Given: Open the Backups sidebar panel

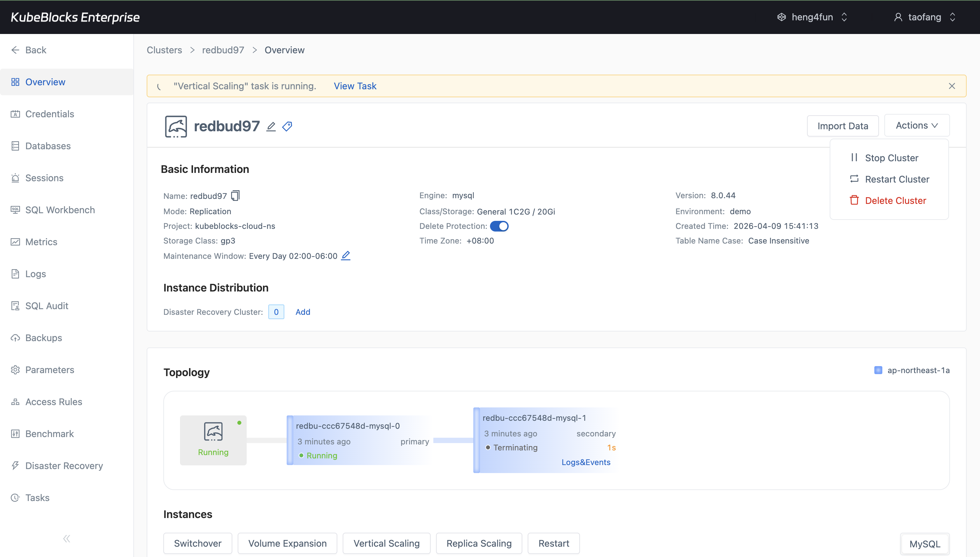Looking at the screenshot, I should pos(43,338).
